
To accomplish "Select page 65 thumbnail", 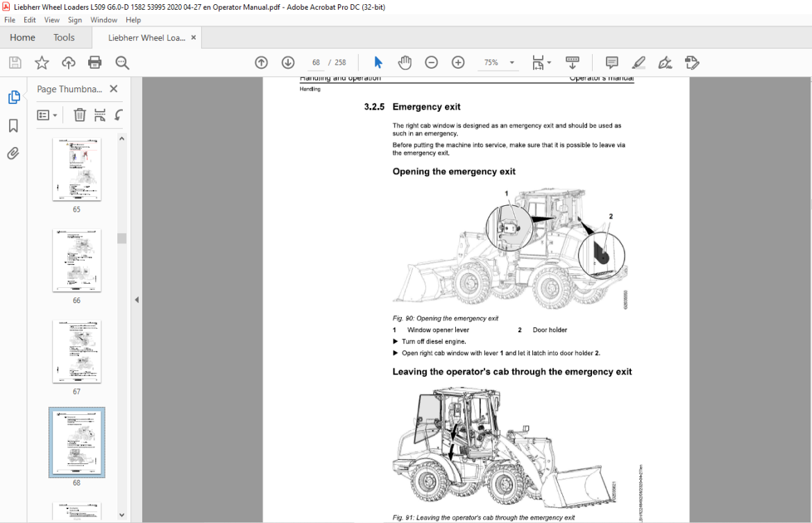I will [x=76, y=169].
